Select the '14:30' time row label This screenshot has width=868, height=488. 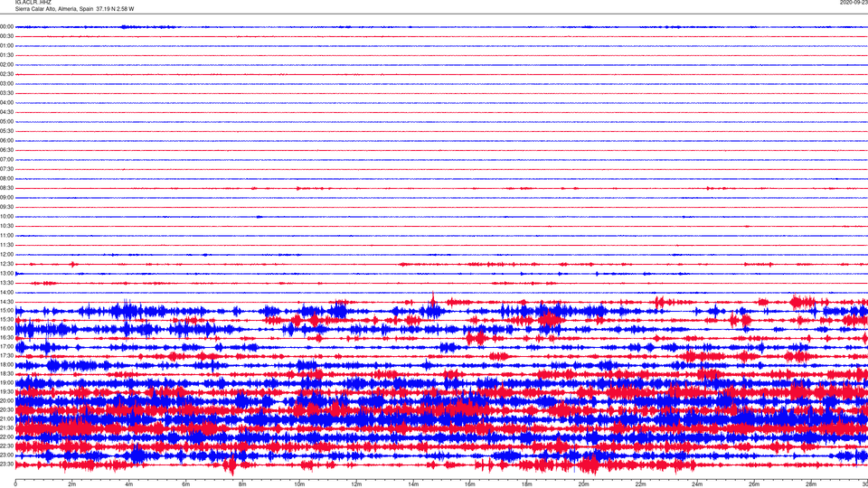(6, 302)
